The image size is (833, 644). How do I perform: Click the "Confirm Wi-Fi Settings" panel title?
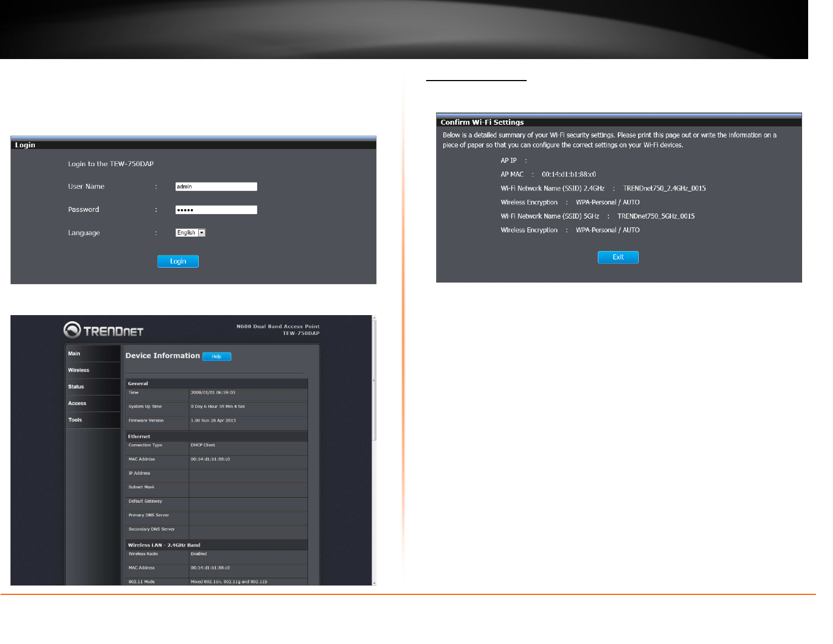482,123
